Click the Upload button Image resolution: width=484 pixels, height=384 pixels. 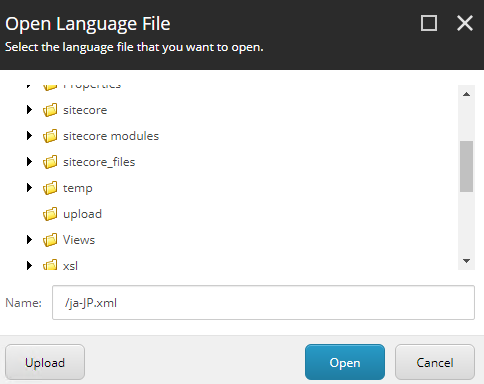click(x=45, y=362)
